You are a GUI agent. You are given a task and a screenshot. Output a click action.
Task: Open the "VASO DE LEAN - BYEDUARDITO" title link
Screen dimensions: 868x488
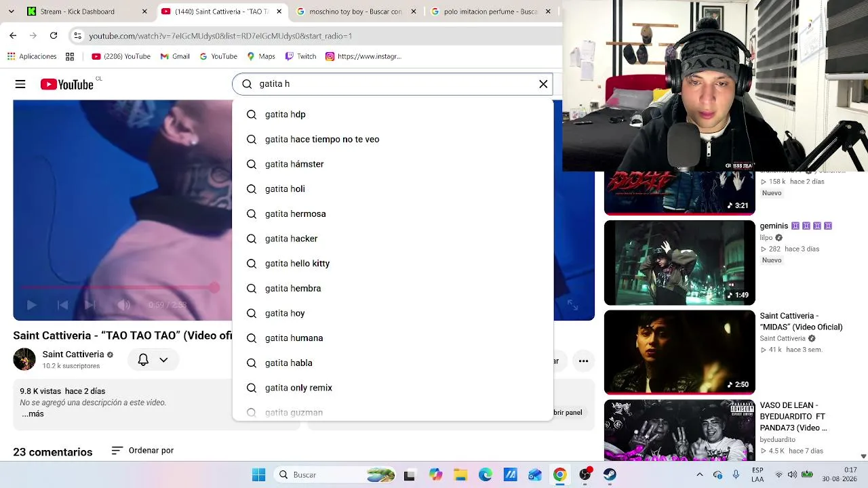793,417
